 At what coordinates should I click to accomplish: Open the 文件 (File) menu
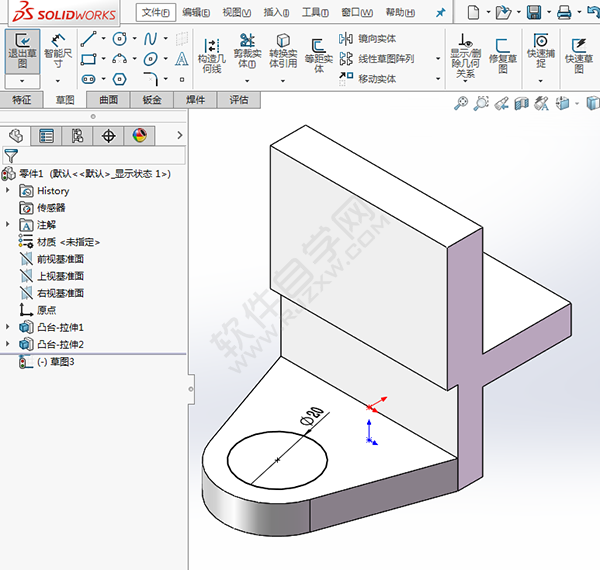point(155,13)
